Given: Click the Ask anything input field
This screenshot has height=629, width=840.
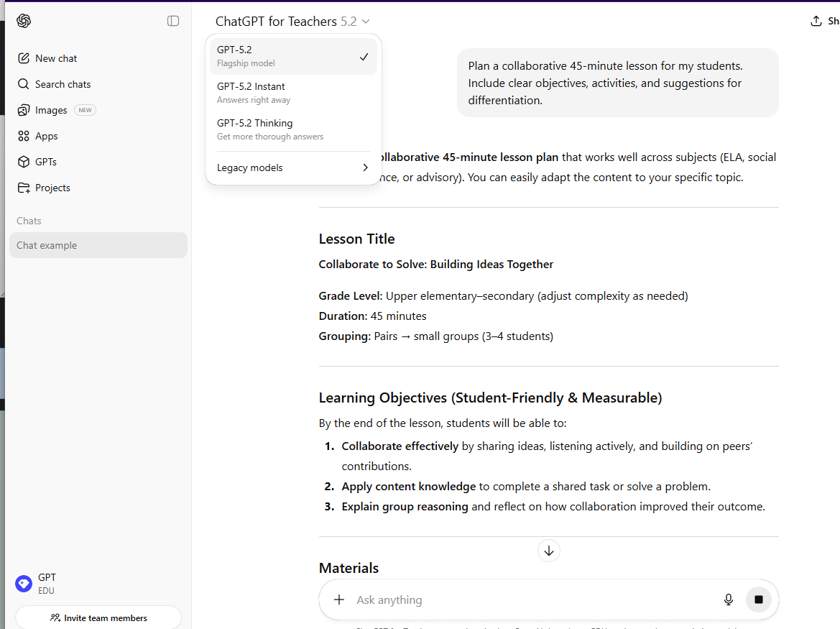Looking at the screenshot, I should [x=532, y=600].
